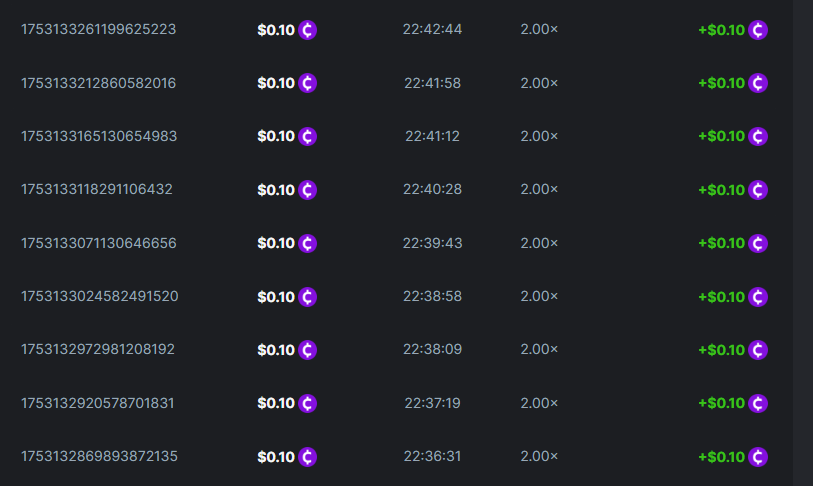813x486 pixels.
Task: Open bet ID 1753133261199625223
Action: click(x=98, y=29)
